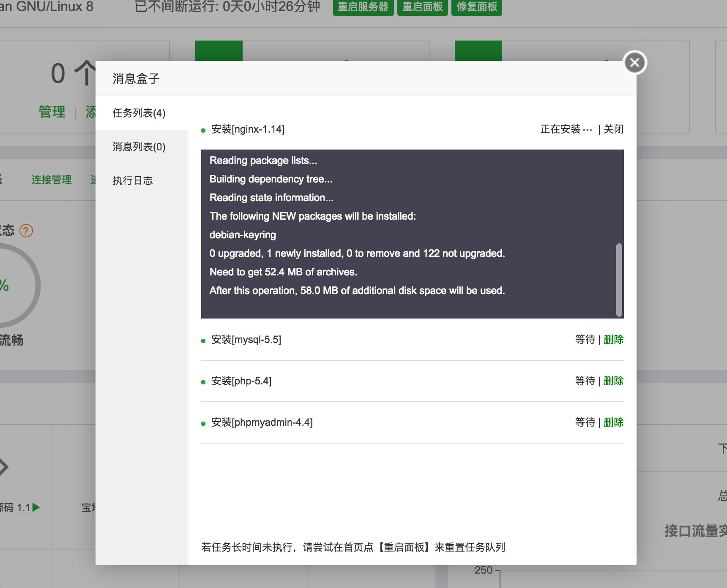Click the 重启面板 button
The height and width of the screenshot is (588, 727).
[x=422, y=7]
